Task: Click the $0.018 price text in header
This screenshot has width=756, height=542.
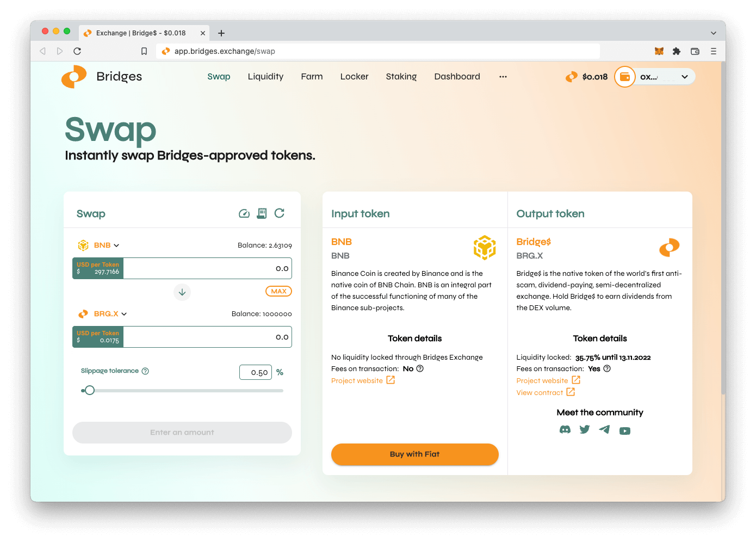Action: tap(595, 77)
